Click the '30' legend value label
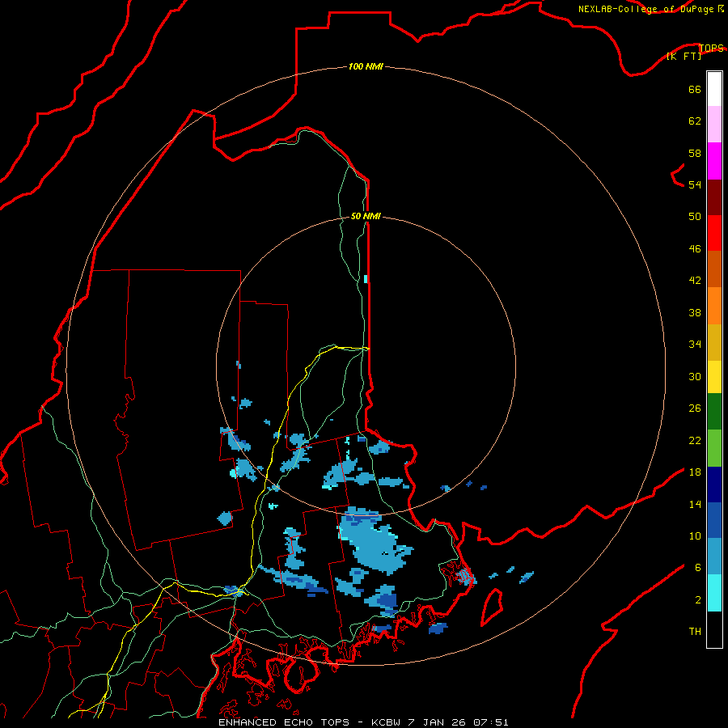728x728 pixels. [x=695, y=376]
